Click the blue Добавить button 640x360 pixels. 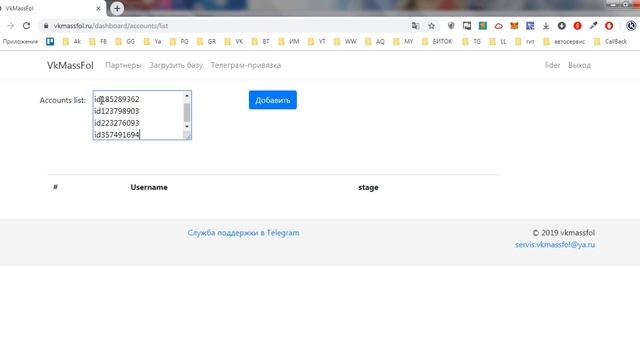273,100
